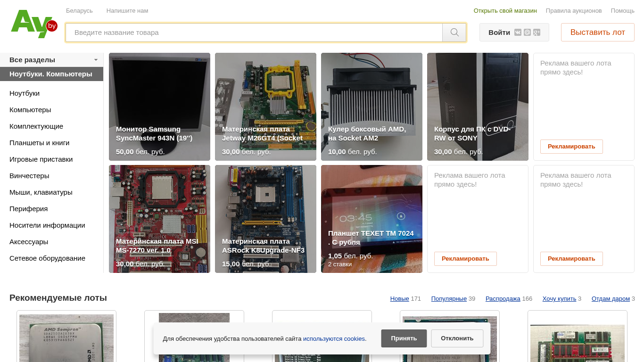Image resolution: width=644 pixels, height=362 pixels.
Task: Switch to the Новые lots tab
Action: tap(399, 299)
